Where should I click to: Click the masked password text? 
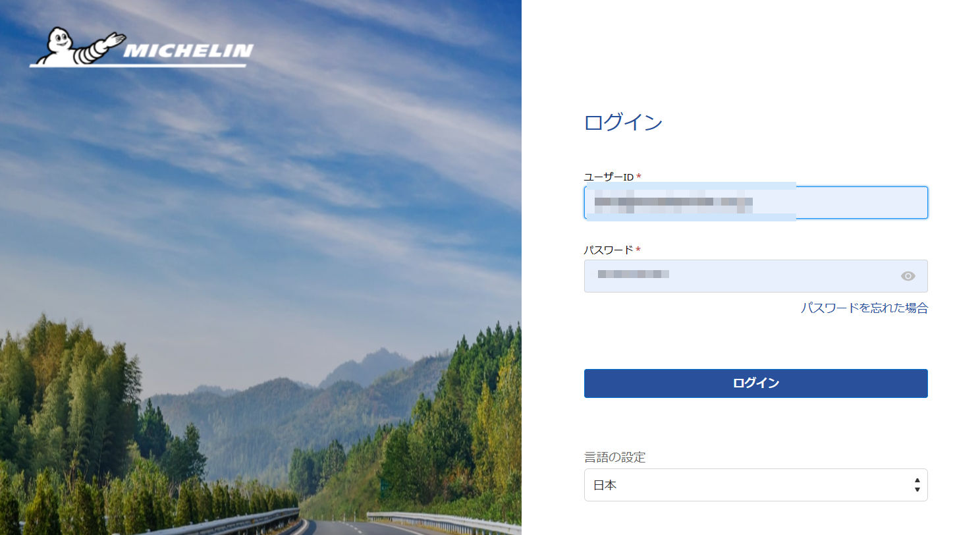(634, 273)
